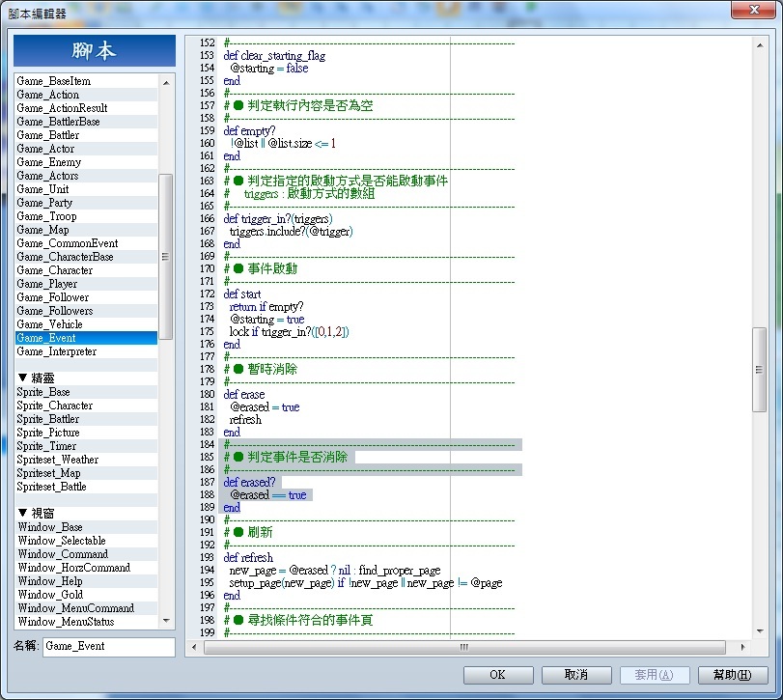Open the Spriteset_Map script
The width and height of the screenshot is (783, 700).
[x=86, y=473]
